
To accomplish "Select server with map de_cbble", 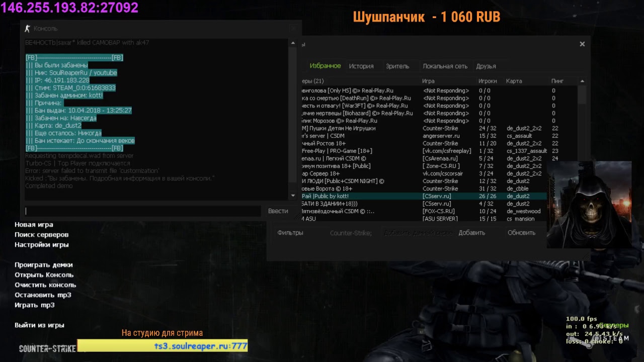I will [x=424, y=189].
